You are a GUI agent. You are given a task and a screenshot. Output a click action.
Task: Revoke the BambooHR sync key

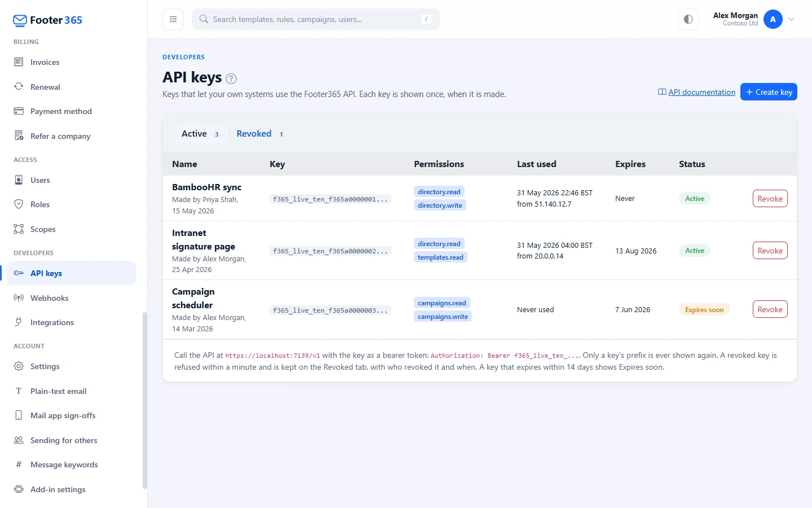770,199
